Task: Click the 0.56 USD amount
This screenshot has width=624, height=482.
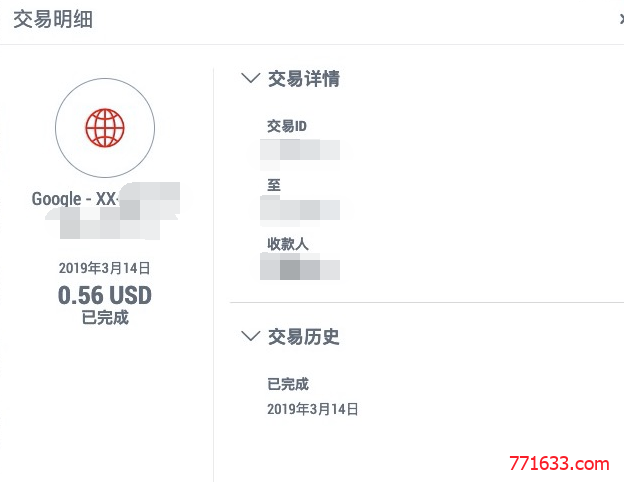Action: (x=105, y=295)
